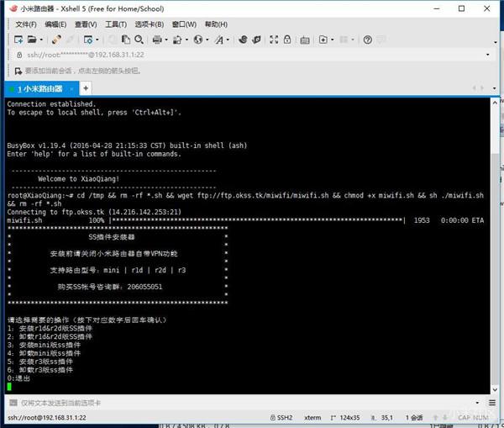Click the Lock screen padlock icon
Screen dimensions: 504x428
click(x=287, y=40)
